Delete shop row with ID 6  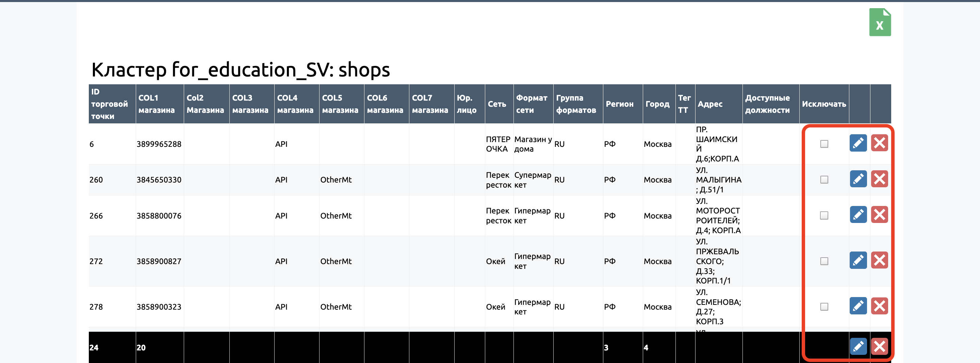pyautogui.click(x=879, y=143)
